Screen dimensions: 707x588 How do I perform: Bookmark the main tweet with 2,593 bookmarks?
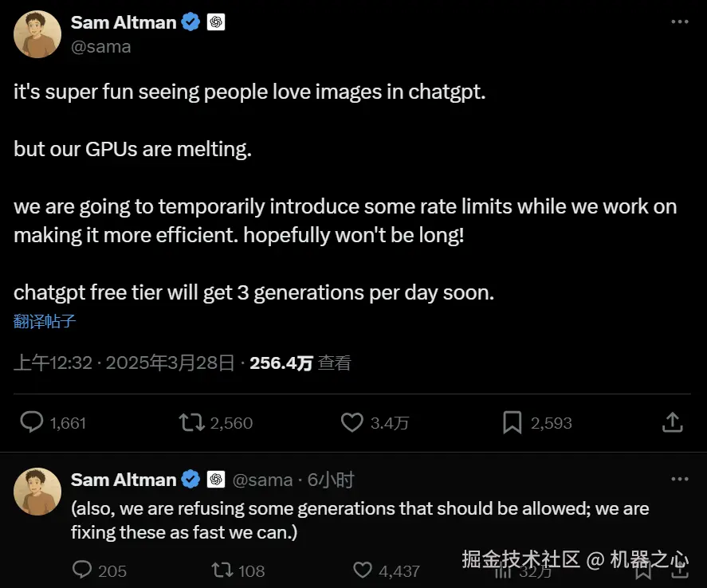pyautogui.click(x=512, y=422)
